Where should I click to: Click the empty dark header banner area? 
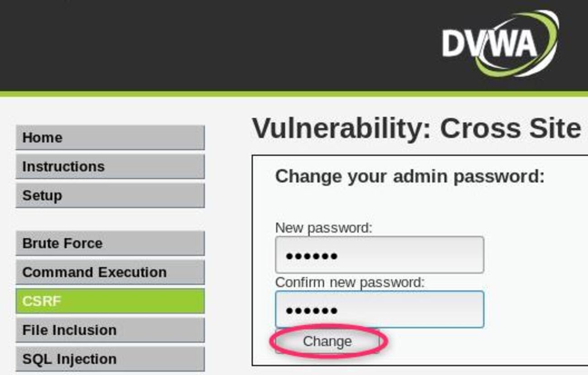(x=217, y=45)
